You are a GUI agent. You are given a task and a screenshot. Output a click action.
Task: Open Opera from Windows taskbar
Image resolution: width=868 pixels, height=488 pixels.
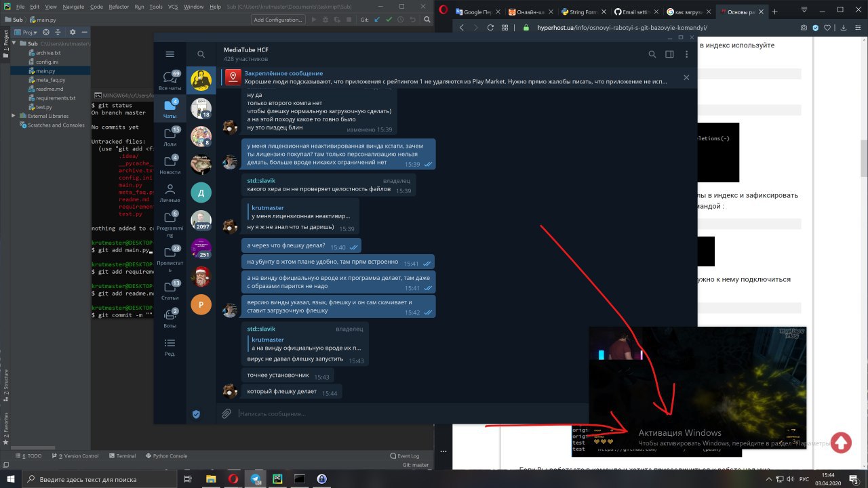[233, 479]
